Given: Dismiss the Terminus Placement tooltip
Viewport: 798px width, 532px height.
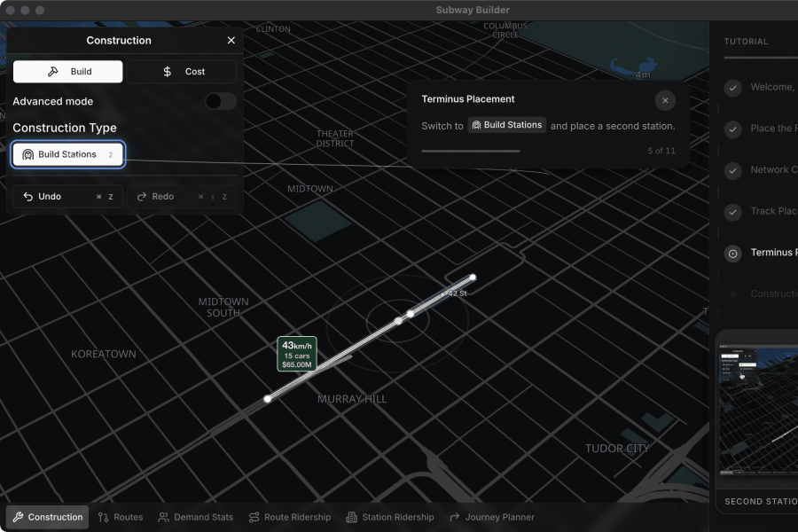Looking at the screenshot, I should click(x=665, y=100).
